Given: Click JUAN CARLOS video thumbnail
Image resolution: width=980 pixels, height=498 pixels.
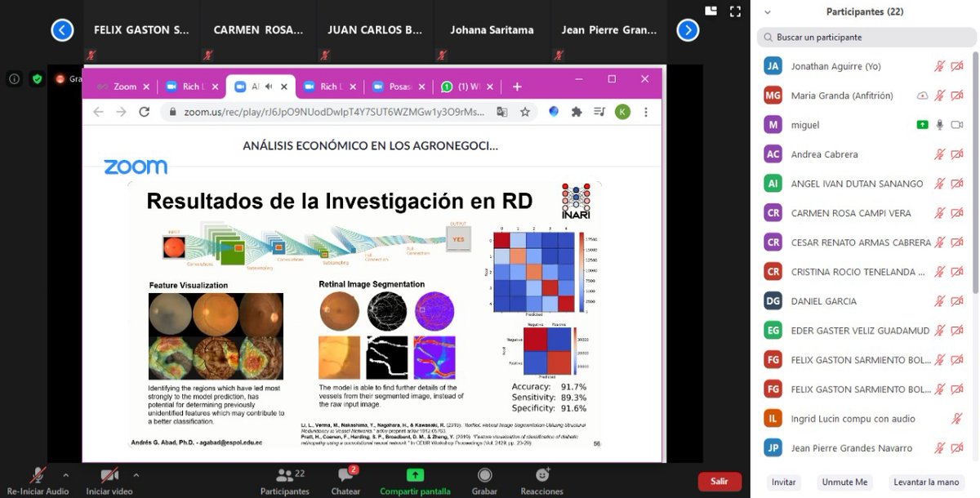Looking at the screenshot, I should pos(375,30).
